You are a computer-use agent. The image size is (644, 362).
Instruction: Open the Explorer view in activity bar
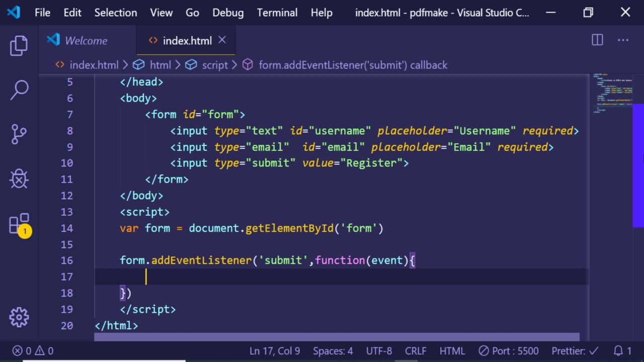(19, 46)
